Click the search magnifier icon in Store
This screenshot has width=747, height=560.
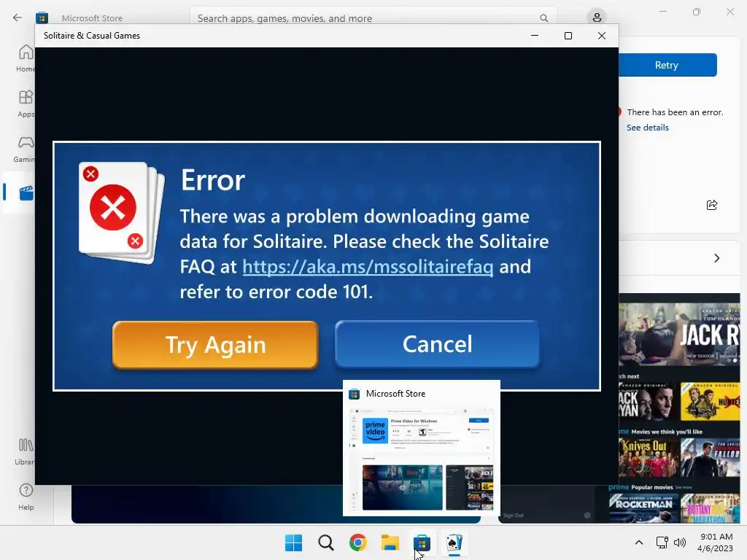543,18
